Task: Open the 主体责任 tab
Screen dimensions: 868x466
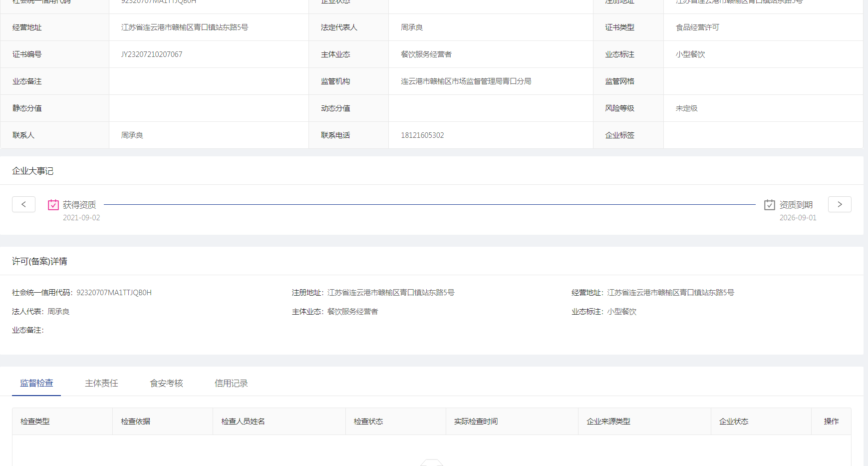Action: click(x=101, y=383)
